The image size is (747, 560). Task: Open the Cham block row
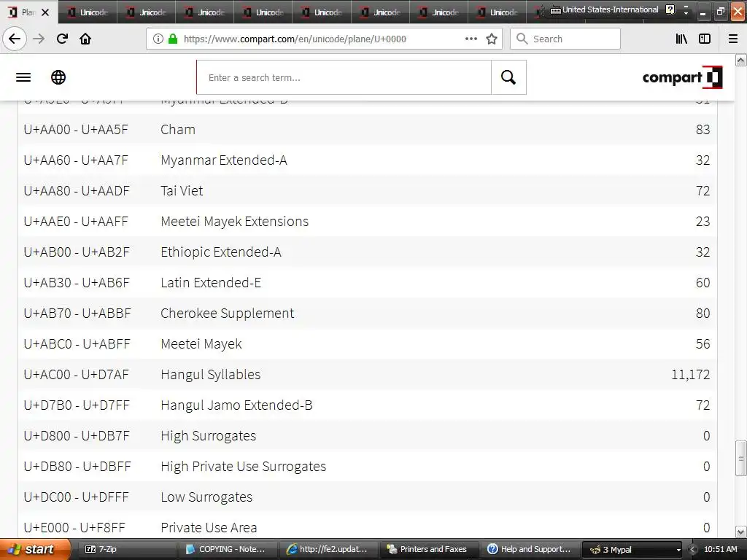[x=368, y=130]
